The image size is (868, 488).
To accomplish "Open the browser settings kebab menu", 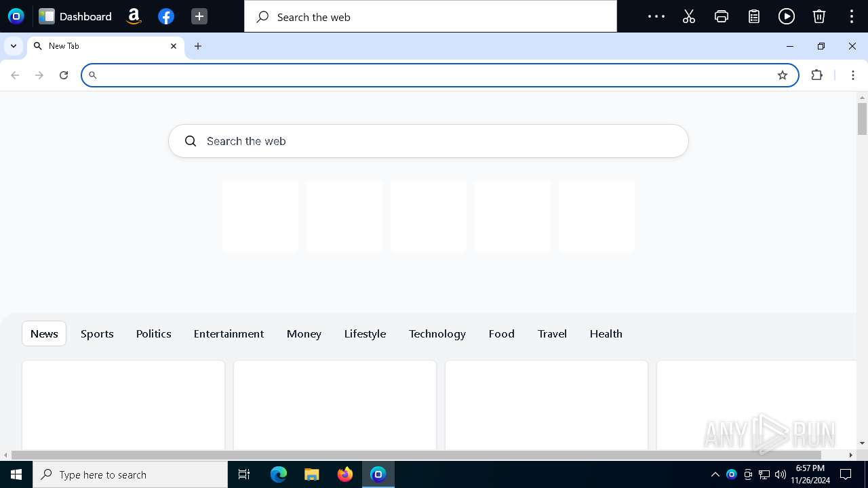I will [853, 75].
